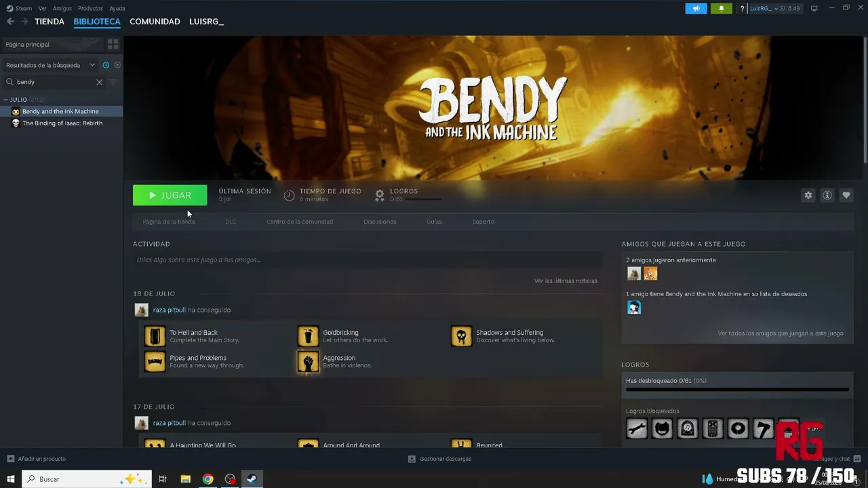Open Shadows and Suffering achievement icon
This screenshot has height=488, width=868.
[461, 336]
